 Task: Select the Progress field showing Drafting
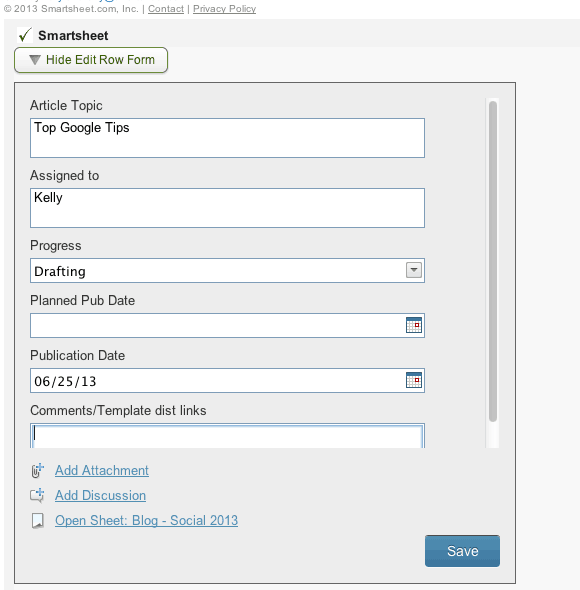(227, 271)
